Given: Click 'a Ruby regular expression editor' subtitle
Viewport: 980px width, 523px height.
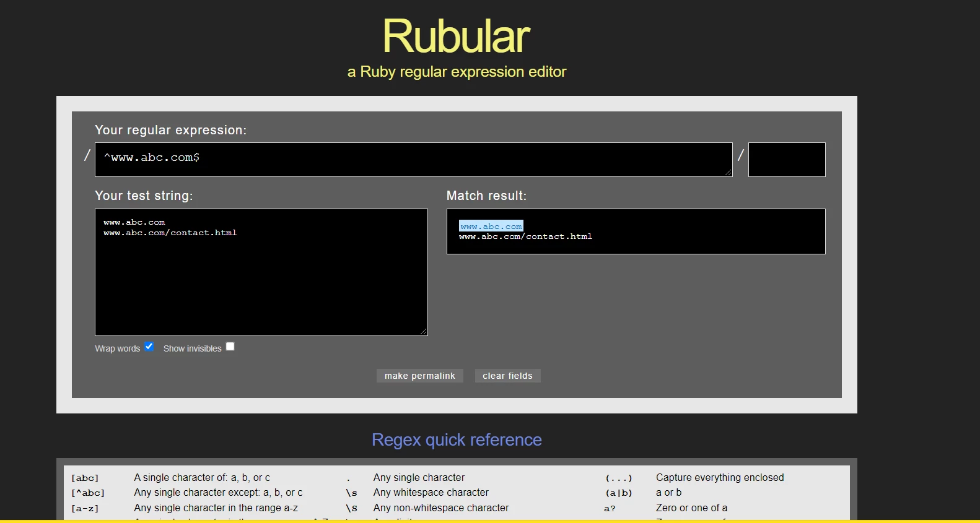Looking at the screenshot, I should pyautogui.click(x=457, y=72).
